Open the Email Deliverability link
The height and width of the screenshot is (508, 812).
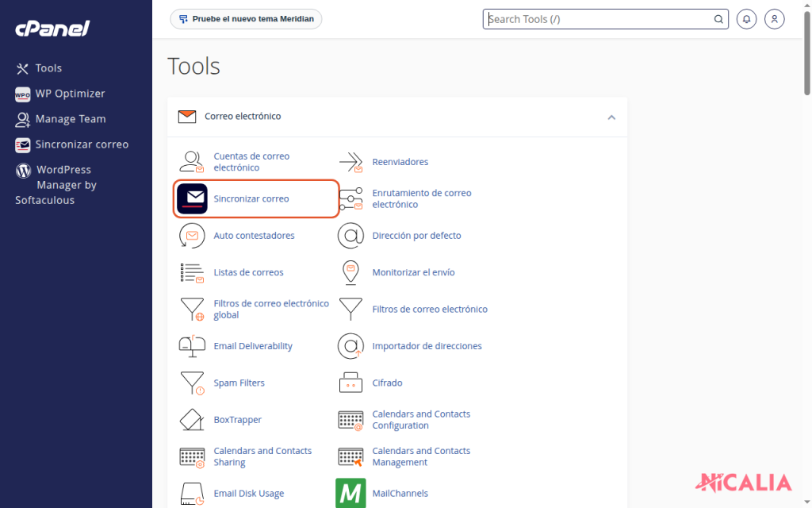tap(253, 346)
